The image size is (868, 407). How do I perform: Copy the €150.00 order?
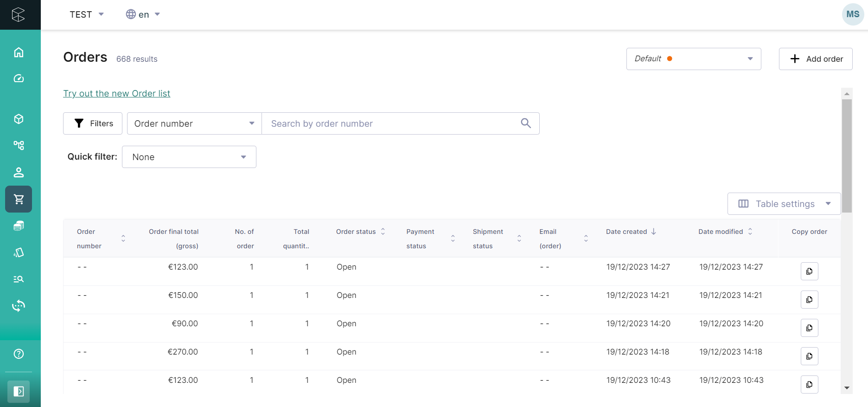coord(809,300)
